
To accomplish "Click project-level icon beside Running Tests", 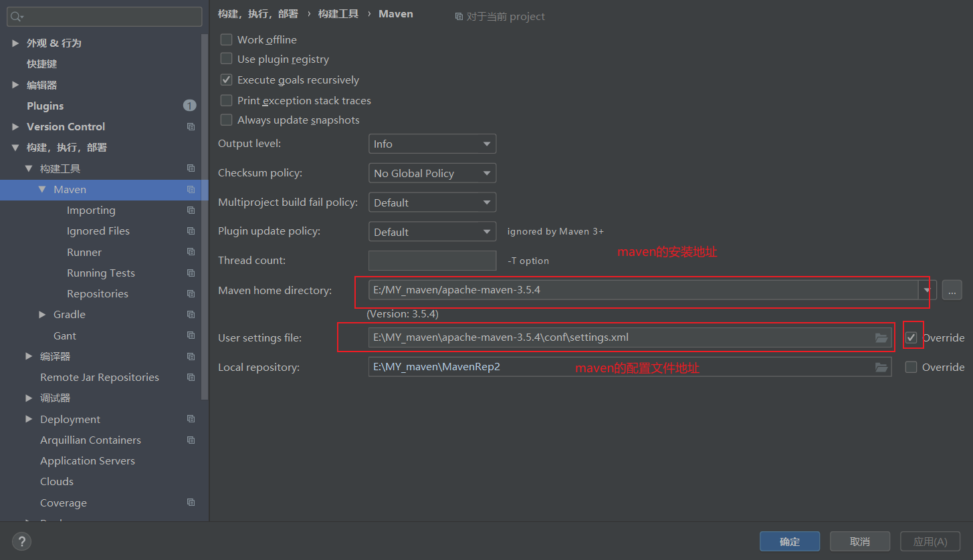I will pyautogui.click(x=191, y=273).
